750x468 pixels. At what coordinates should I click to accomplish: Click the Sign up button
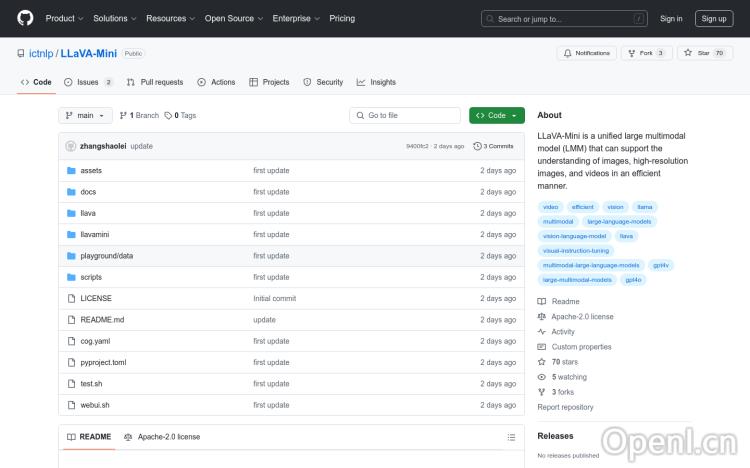[x=714, y=18]
